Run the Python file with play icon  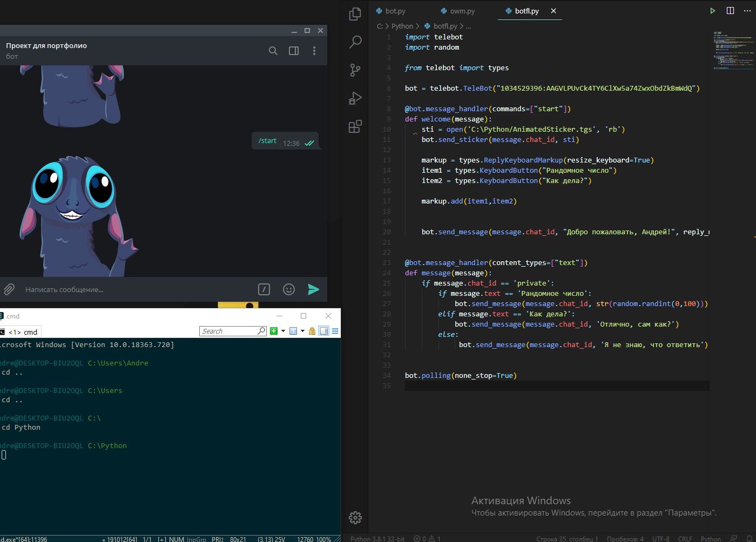coord(713,11)
